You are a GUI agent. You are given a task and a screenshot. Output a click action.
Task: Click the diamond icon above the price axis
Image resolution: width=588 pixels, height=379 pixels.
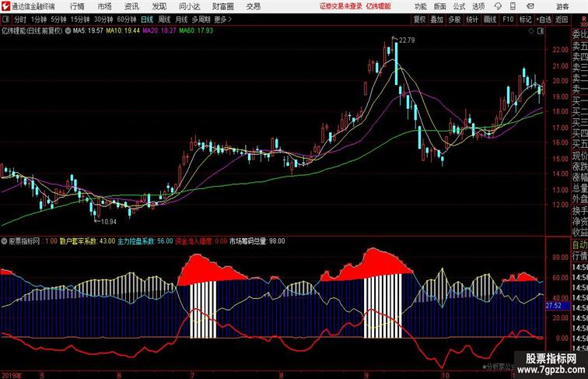[x=531, y=31]
